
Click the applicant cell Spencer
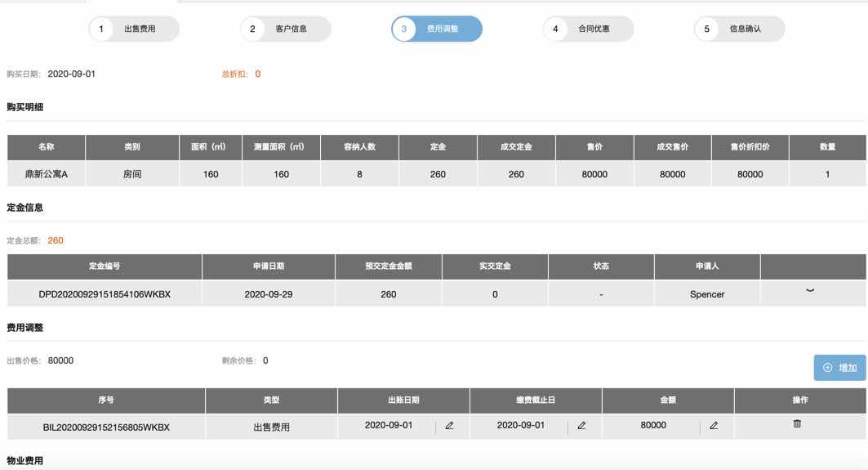tap(707, 294)
